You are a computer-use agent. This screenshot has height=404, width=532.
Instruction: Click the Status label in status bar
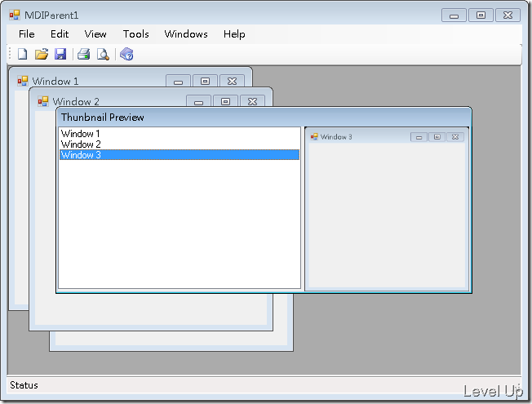coord(24,385)
